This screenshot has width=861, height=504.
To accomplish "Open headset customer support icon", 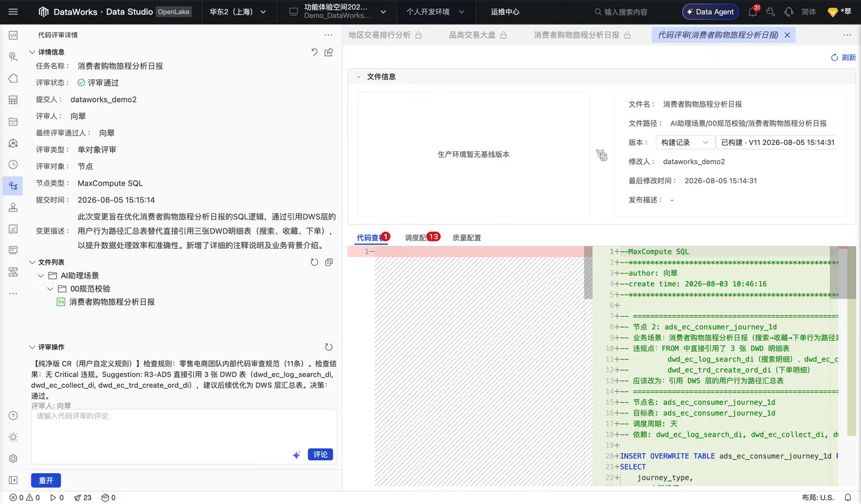I will (x=788, y=12).
